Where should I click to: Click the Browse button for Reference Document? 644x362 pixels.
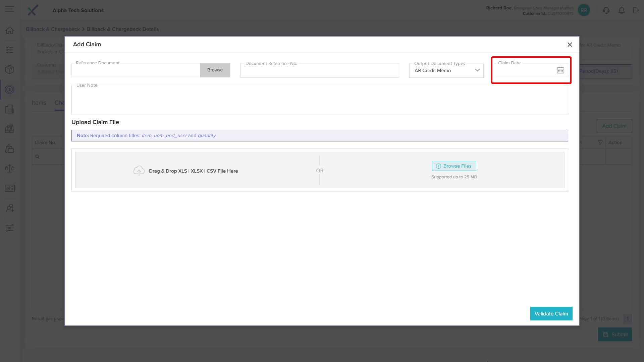(215, 70)
